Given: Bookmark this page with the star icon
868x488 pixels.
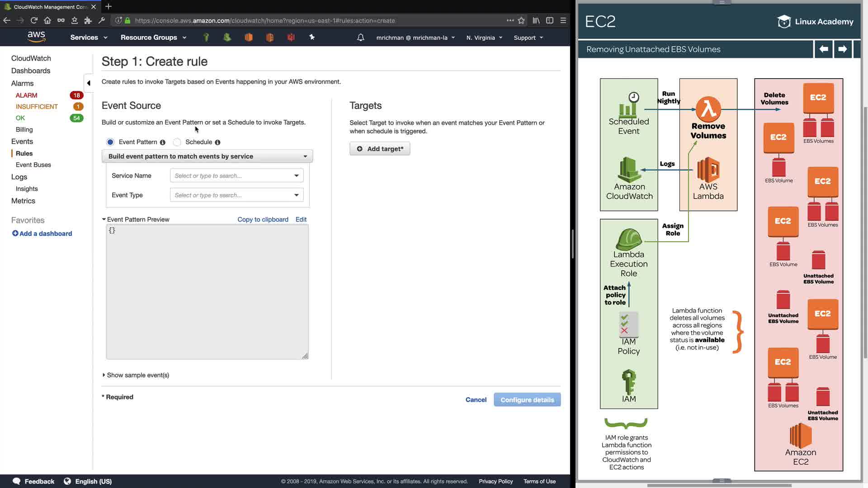Looking at the screenshot, I should click(x=521, y=20).
